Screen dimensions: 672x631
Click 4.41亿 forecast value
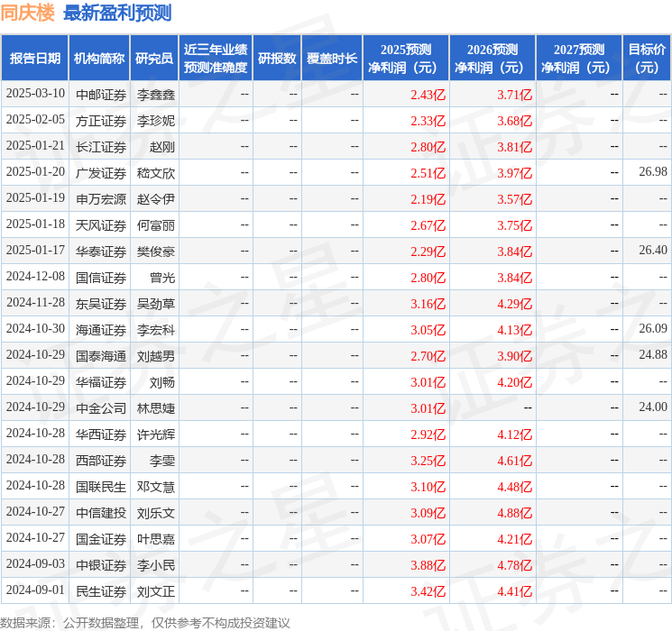tap(515, 591)
